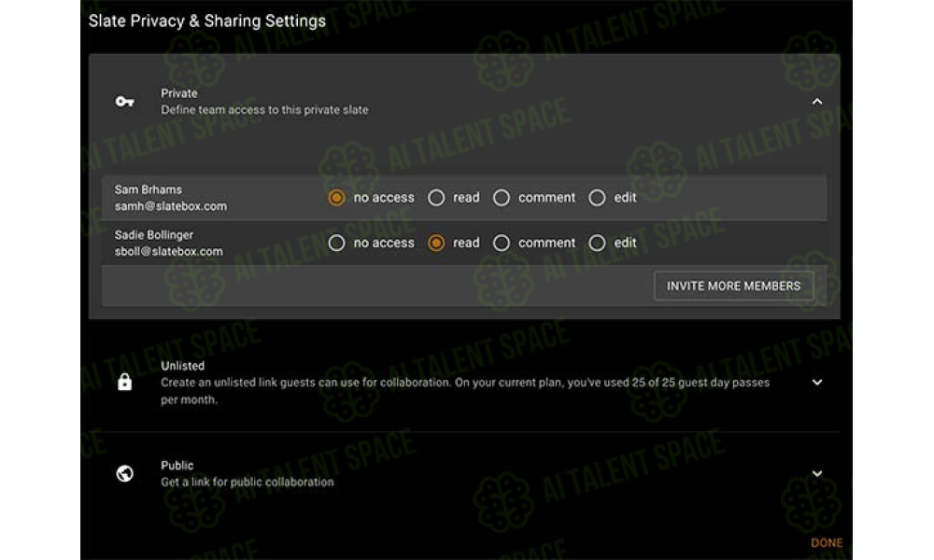Click the samh@slatebox.com email text
The image size is (934, 560).
click(x=171, y=206)
